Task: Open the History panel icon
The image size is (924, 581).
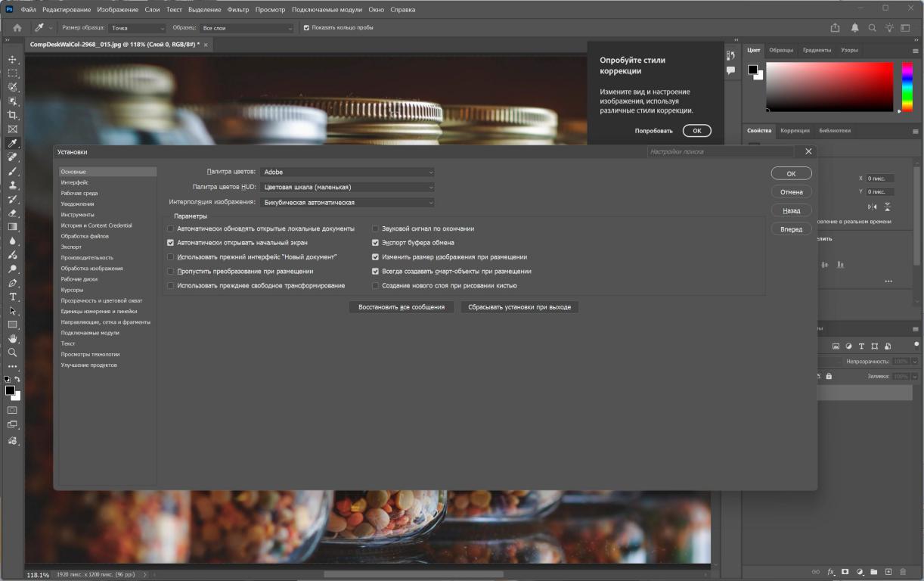Action: [x=730, y=55]
